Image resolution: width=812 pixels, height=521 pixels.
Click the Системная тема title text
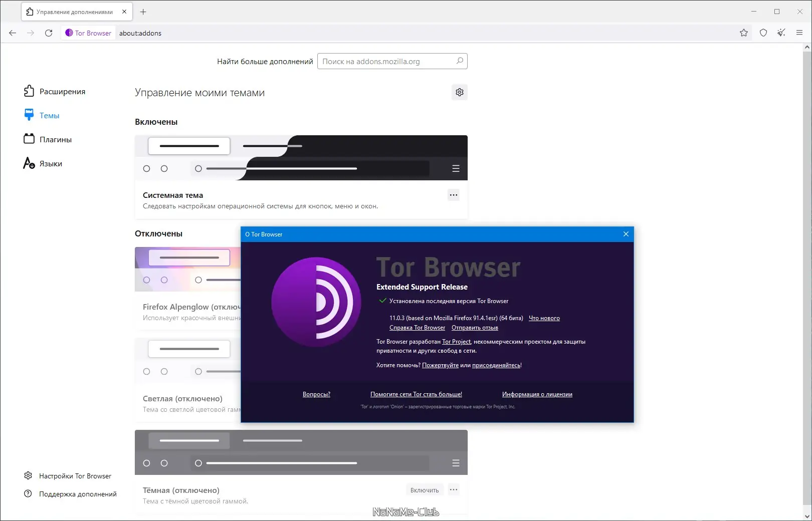pyautogui.click(x=173, y=195)
